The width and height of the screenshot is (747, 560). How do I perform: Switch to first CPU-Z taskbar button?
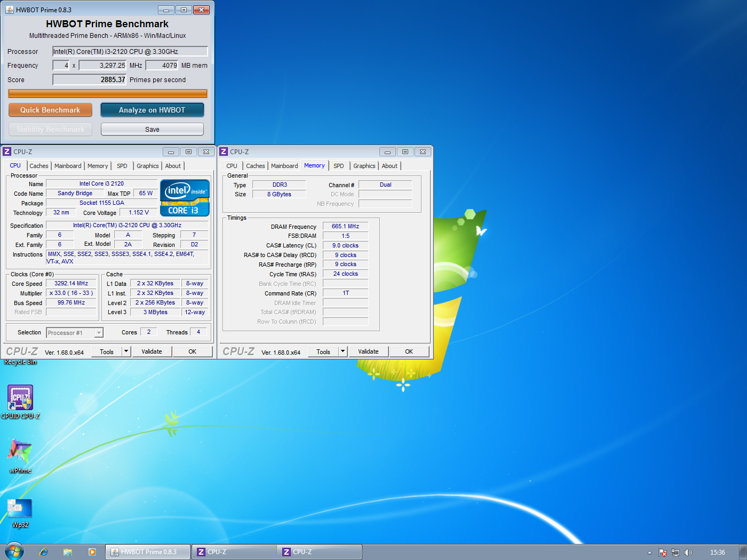[234, 552]
